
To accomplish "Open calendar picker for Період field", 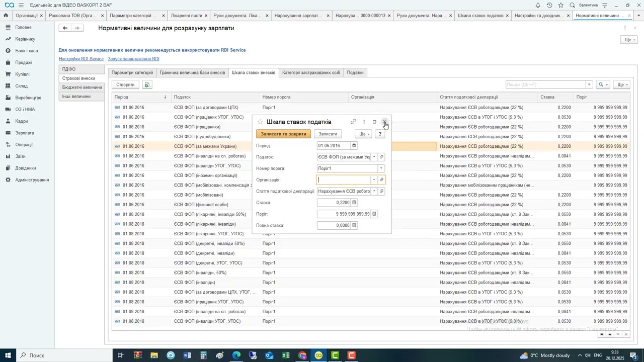I will (354, 146).
